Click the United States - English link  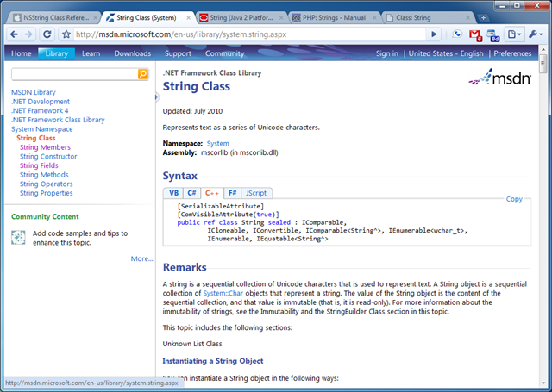(x=446, y=53)
